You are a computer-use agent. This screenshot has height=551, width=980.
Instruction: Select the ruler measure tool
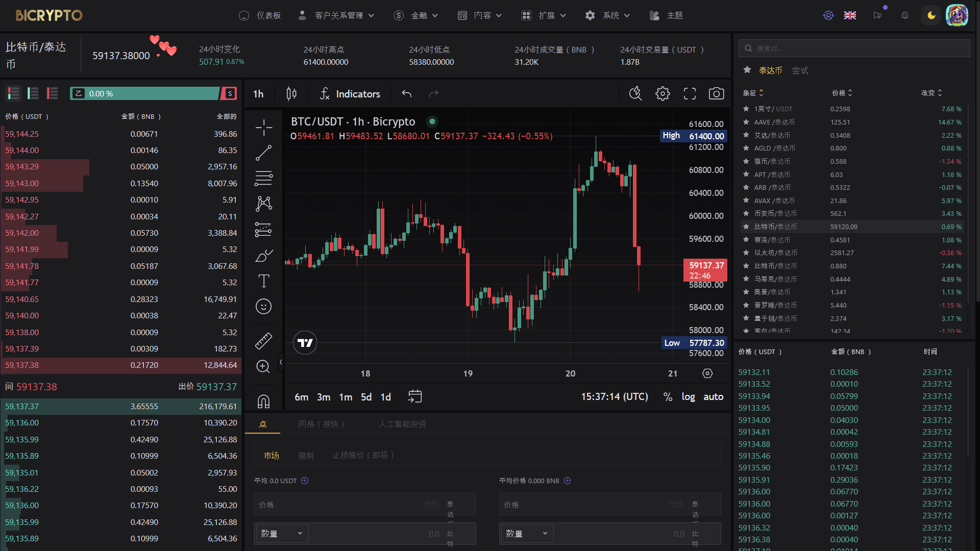(x=263, y=341)
